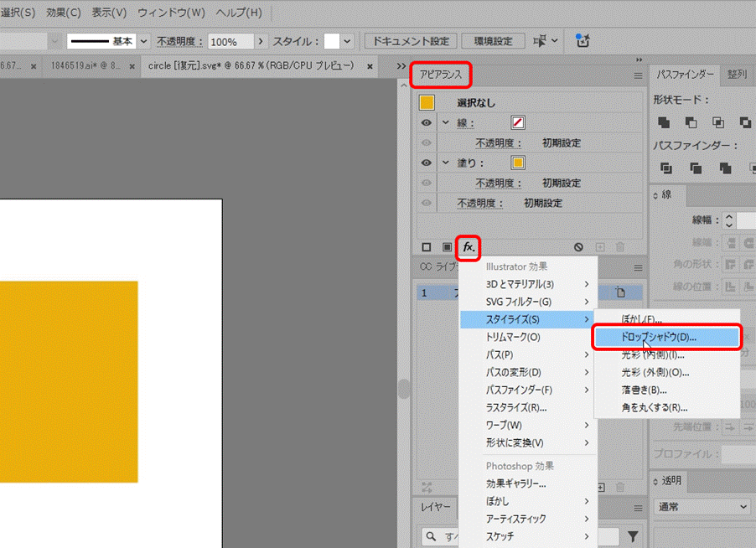
Task: Click the delete trash icon in Appearance panel
Action: click(619, 246)
